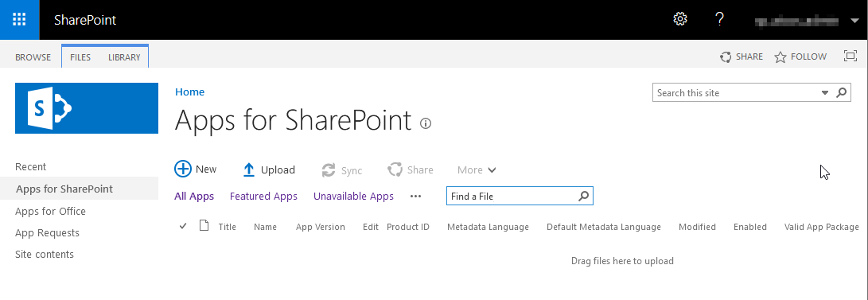This screenshot has width=868, height=300.
Task: Open Site contents in left navigation
Action: coord(45,254)
